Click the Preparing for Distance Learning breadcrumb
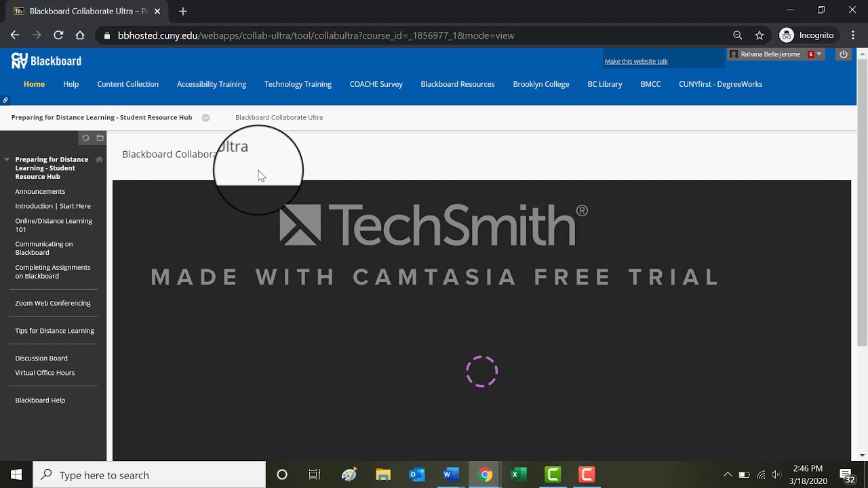This screenshot has height=488, width=868. coord(102,117)
